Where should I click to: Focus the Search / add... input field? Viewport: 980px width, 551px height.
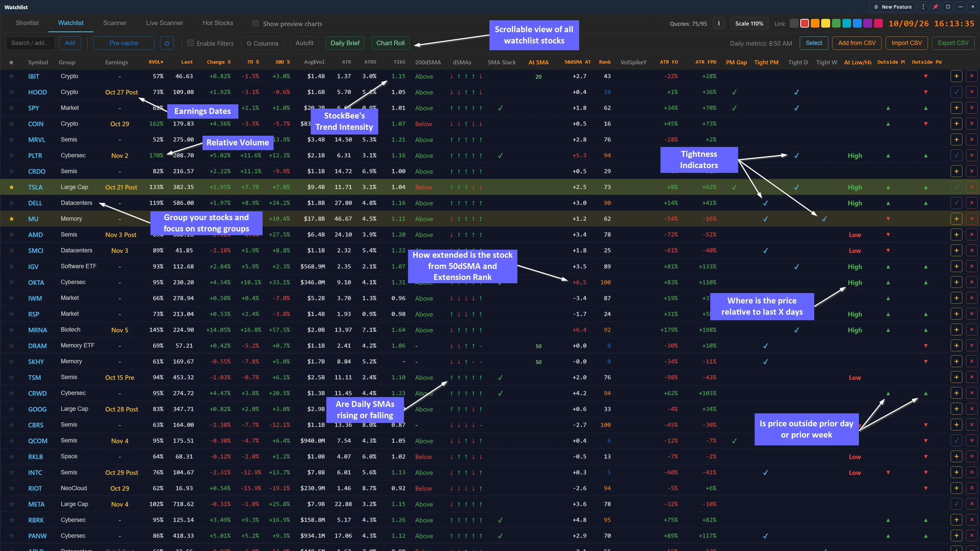(30, 43)
